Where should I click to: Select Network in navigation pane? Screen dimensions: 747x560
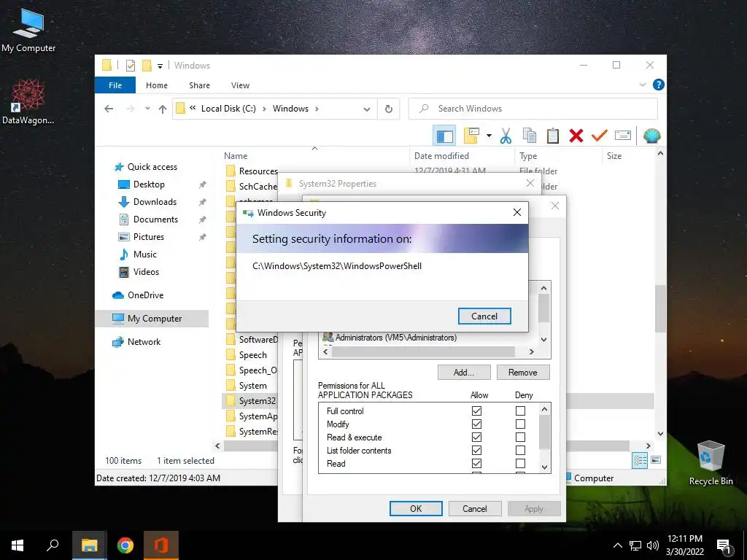144,342
